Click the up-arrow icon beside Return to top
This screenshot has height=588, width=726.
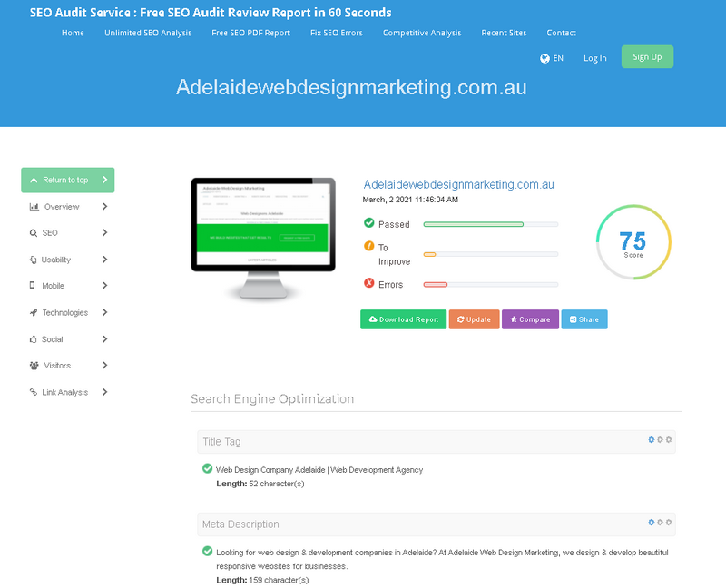point(34,181)
